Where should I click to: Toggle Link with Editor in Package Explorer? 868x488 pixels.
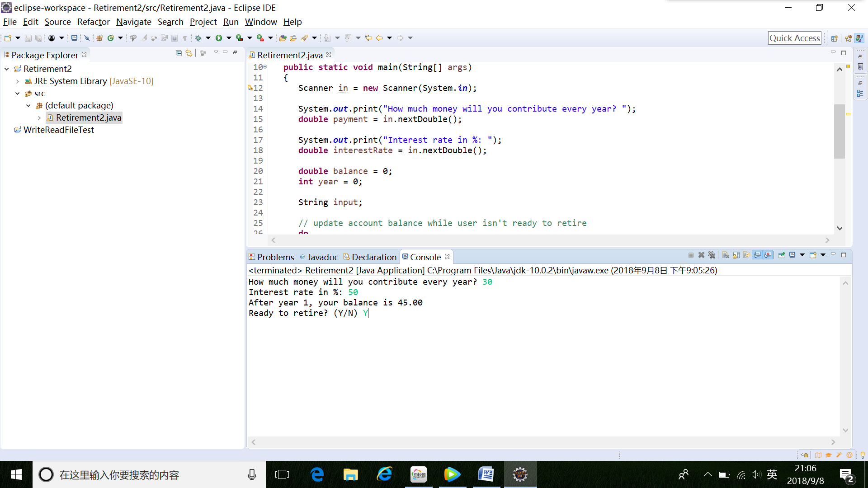[x=189, y=53]
